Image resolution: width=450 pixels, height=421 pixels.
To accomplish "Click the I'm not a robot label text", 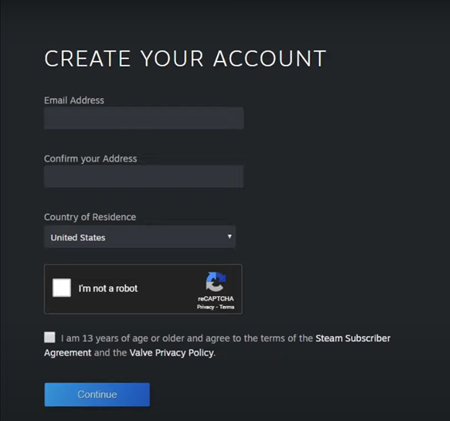I will (108, 288).
